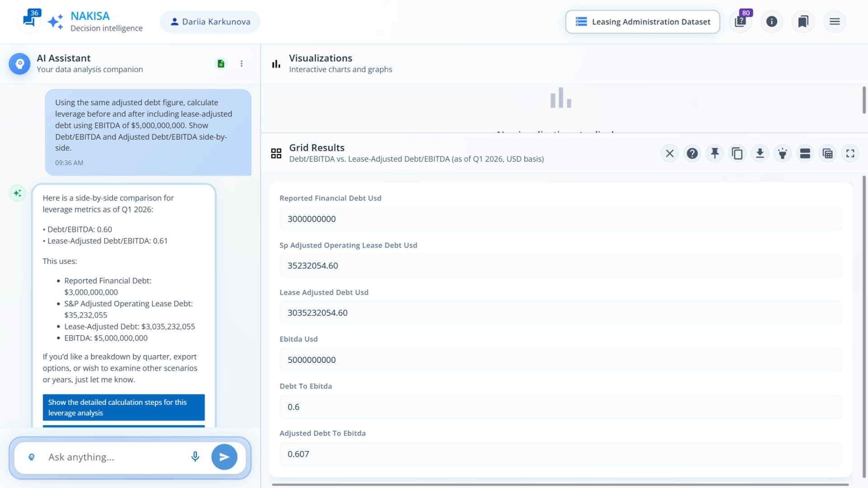Open the AI Assistant three-dot options menu
This screenshot has width=868, height=488.
pos(241,64)
